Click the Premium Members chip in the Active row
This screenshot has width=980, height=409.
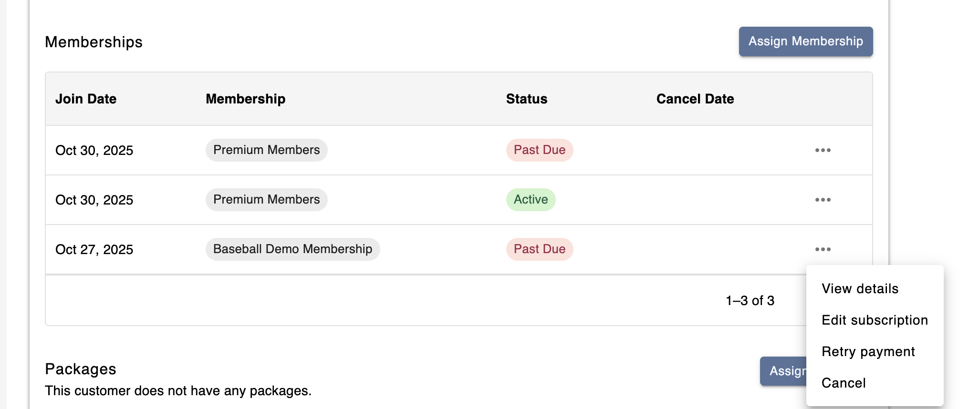click(x=266, y=200)
